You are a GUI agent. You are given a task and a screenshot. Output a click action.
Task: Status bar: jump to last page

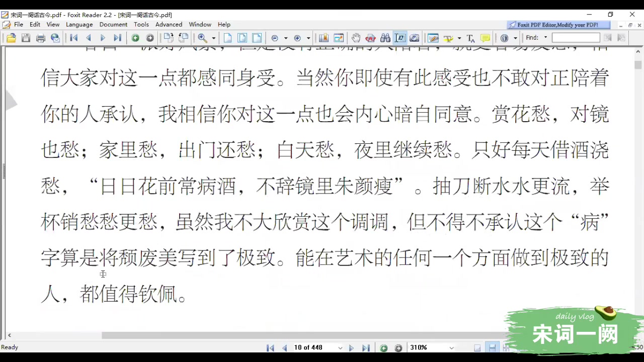pos(366,348)
